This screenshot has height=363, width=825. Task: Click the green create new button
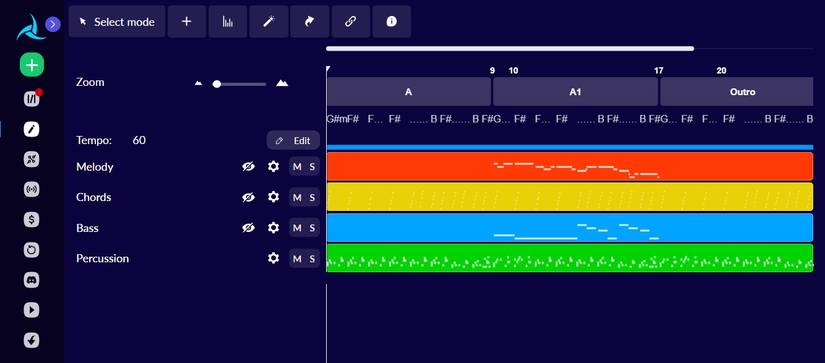[x=32, y=65]
